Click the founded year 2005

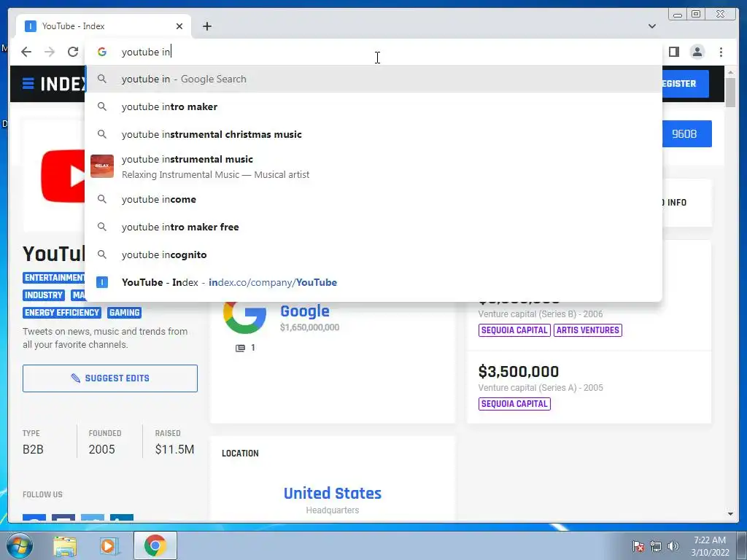coord(101,449)
